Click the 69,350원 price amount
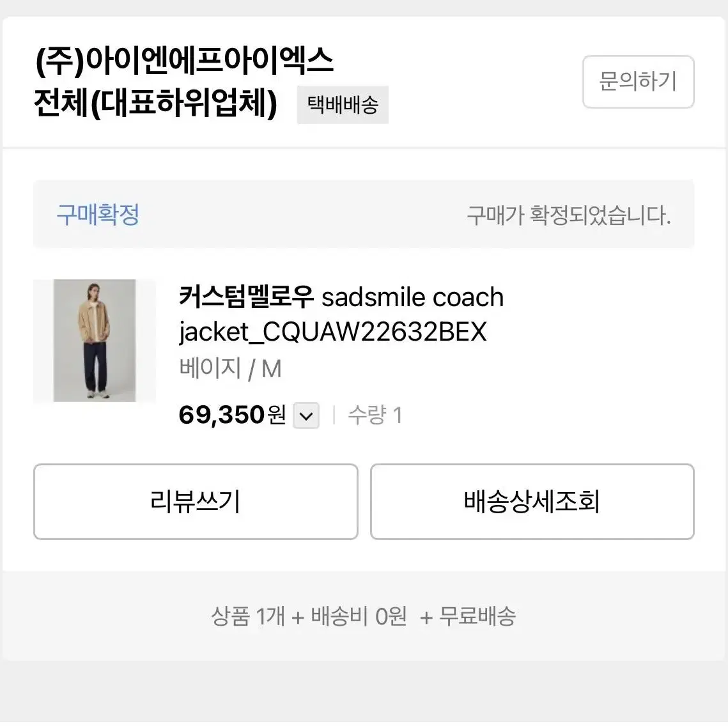The height and width of the screenshot is (728, 728). coord(232,415)
